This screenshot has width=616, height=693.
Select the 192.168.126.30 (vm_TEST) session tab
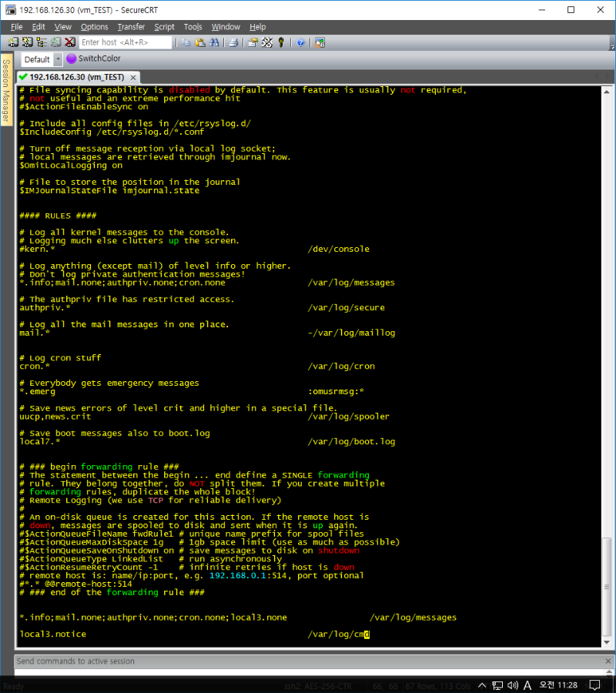(x=75, y=78)
